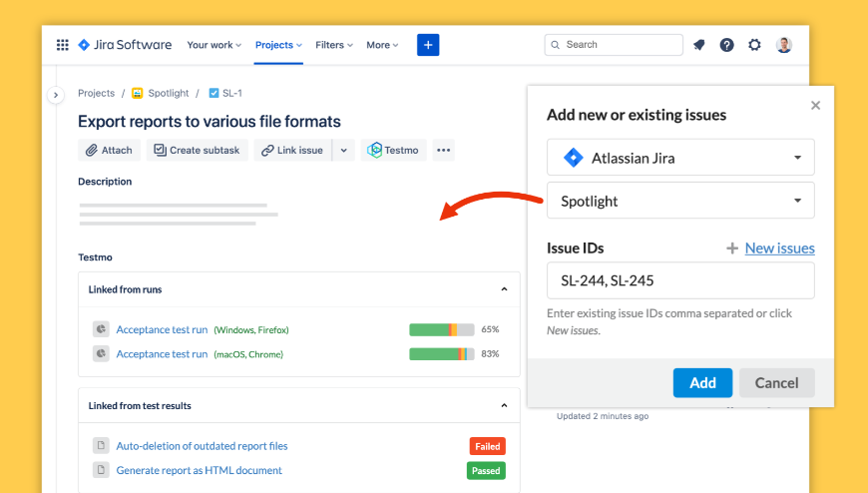Open the Settings gear icon
868x493 pixels.
[754, 45]
